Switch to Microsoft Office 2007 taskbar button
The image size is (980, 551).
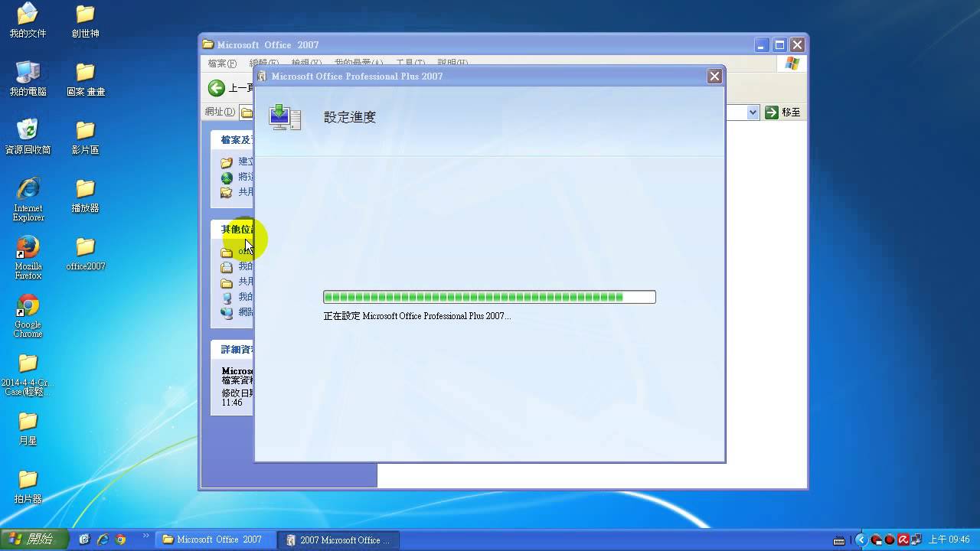click(214, 540)
